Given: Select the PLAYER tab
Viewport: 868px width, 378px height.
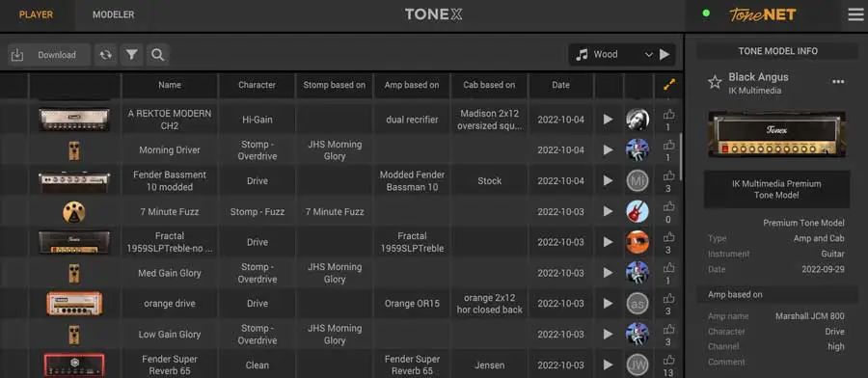Looking at the screenshot, I should (36, 14).
